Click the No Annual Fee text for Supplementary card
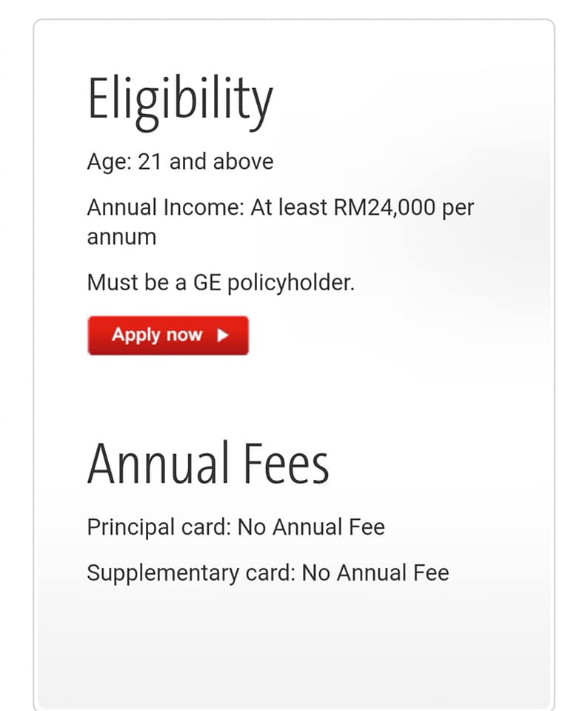This screenshot has height=711, width=588. pos(375,573)
